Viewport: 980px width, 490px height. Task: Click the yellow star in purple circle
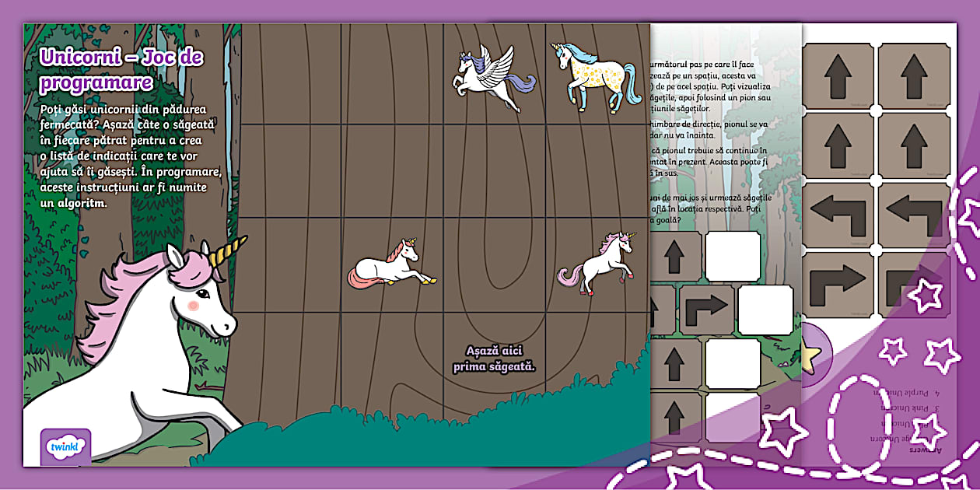(x=811, y=355)
